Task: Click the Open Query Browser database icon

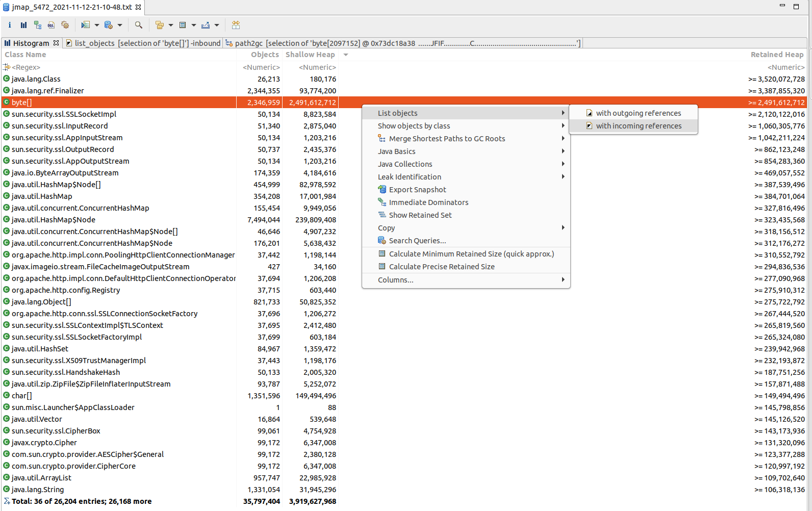Action: tap(108, 25)
